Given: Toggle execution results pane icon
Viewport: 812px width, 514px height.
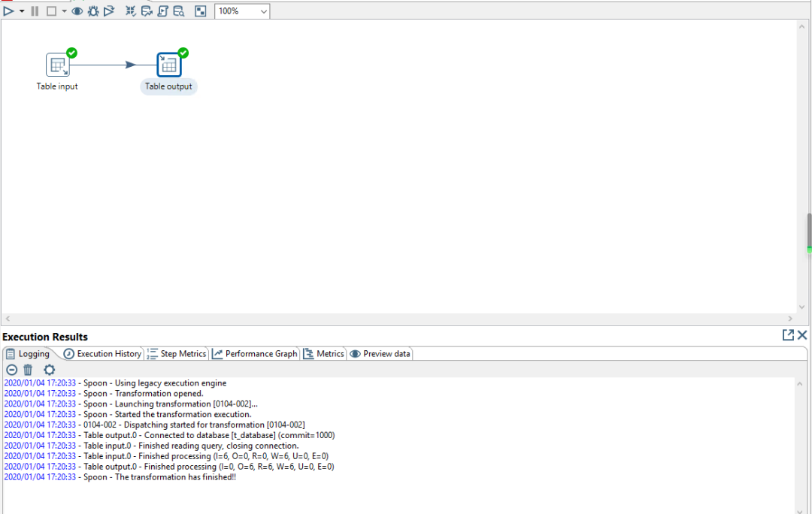Looking at the screenshot, I should 201,11.
